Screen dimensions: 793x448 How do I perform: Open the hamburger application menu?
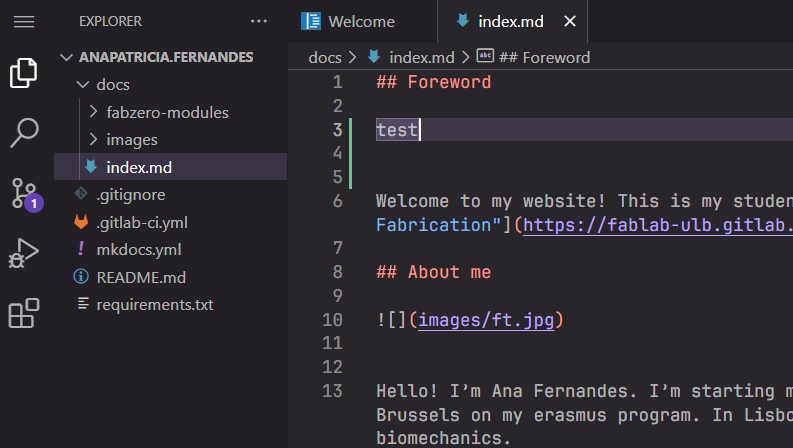tap(24, 22)
